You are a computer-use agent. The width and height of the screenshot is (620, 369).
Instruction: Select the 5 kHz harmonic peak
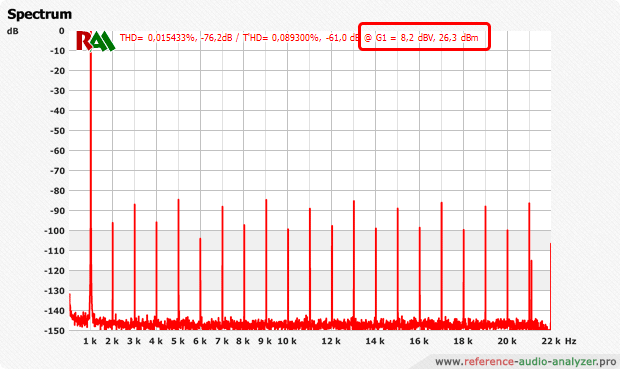pos(178,261)
